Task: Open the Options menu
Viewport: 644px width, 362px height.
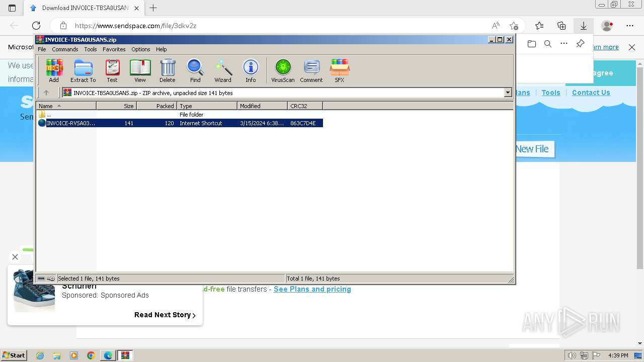Action: click(141, 49)
